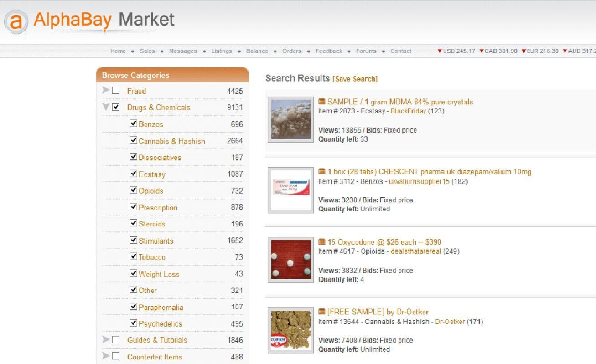Expand the Fraud category arrow
Viewport: 596px width, 364px height.
coord(106,90)
